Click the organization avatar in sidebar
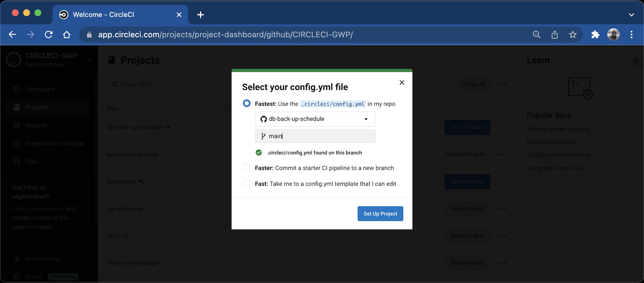Viewport: 644px width, 283px height. click(x=14, y=60)
